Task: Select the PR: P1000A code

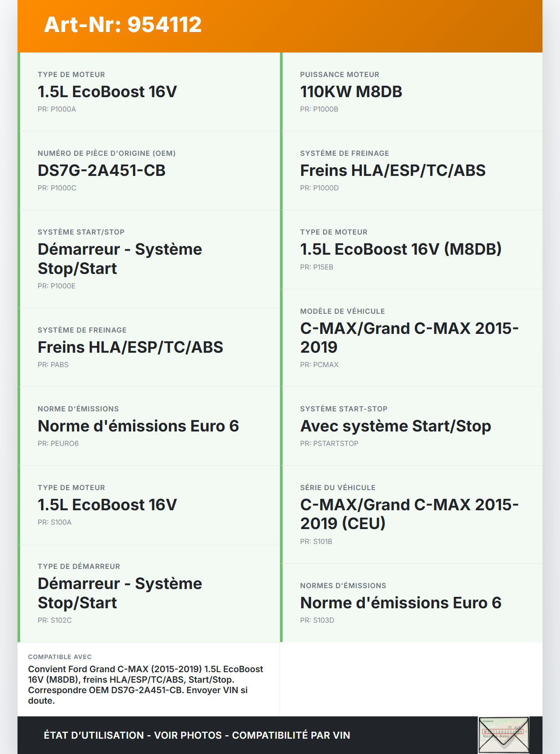Action: (57, 109)
